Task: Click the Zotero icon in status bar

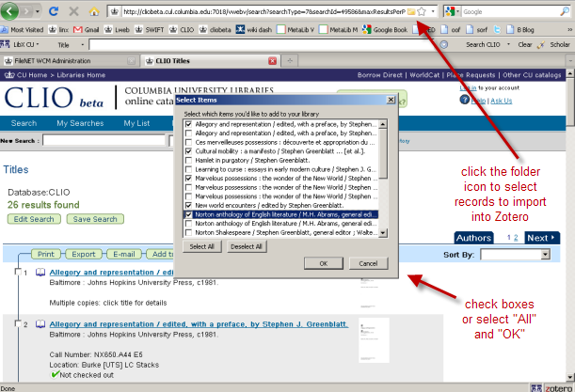Action: pos(558,388)
